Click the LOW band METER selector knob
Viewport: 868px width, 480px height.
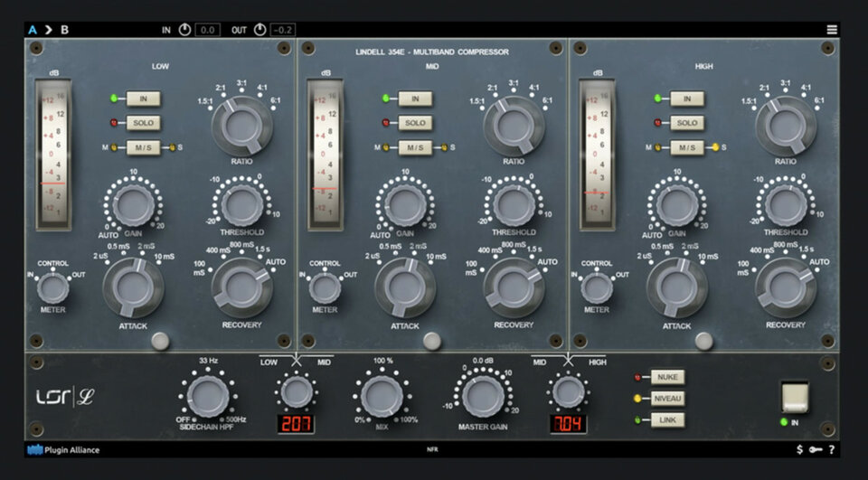coord(53,288)
